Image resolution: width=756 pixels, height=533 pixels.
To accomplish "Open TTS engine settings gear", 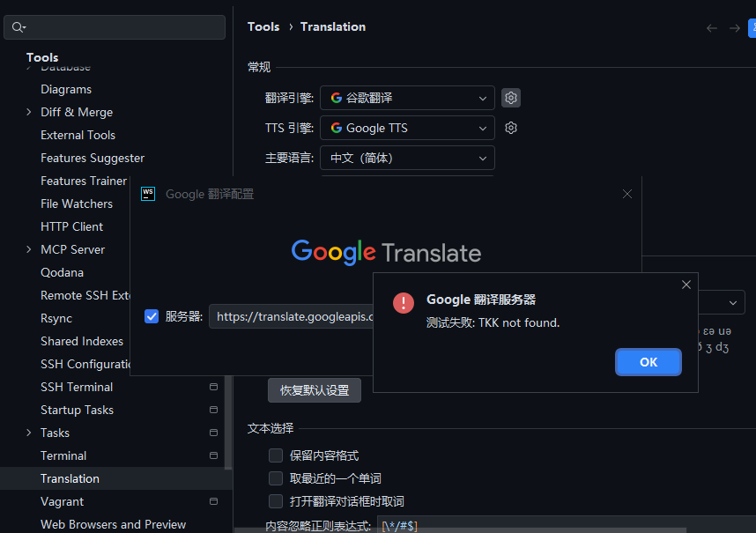I will pos(510,128).
